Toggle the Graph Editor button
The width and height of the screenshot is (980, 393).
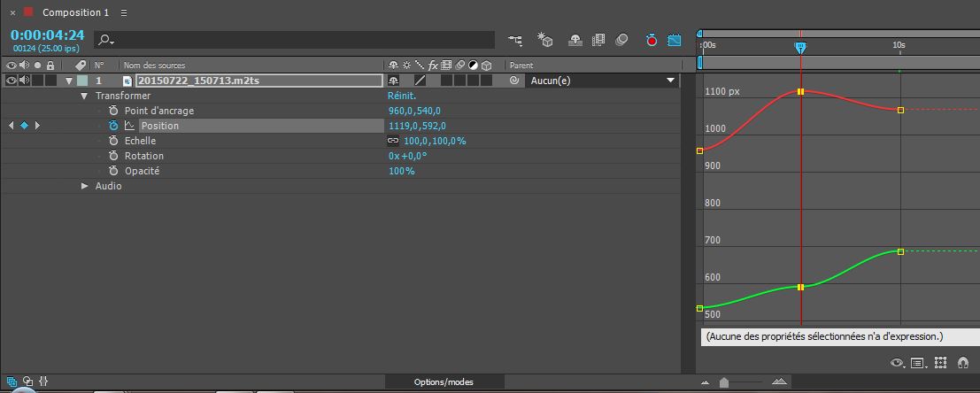[674, 40]
